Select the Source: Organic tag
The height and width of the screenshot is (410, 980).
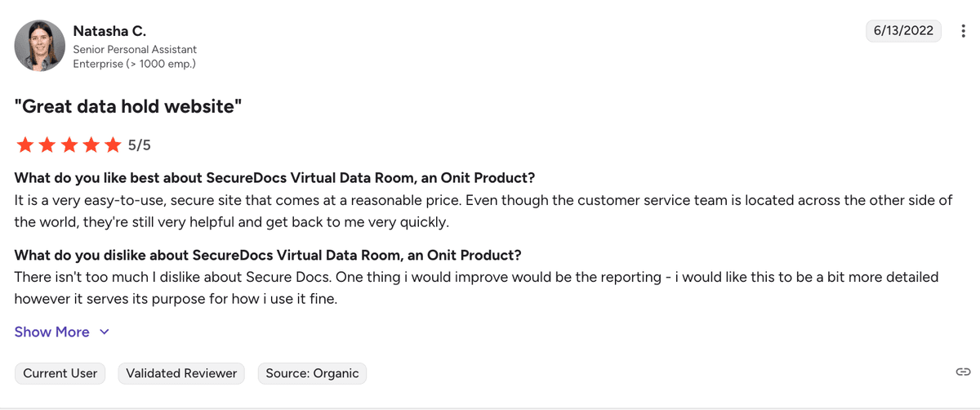[x=312, y=373]
